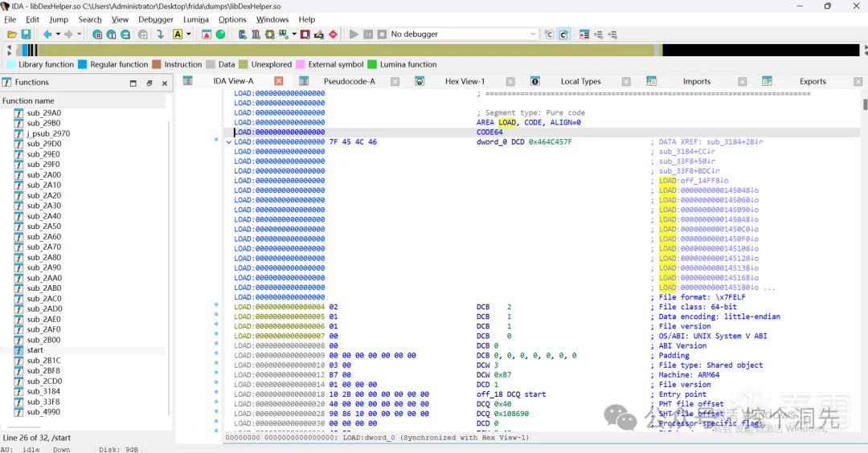868x453 pixels.
Task: Start process with the play button
Action: (x=354, y=35)
